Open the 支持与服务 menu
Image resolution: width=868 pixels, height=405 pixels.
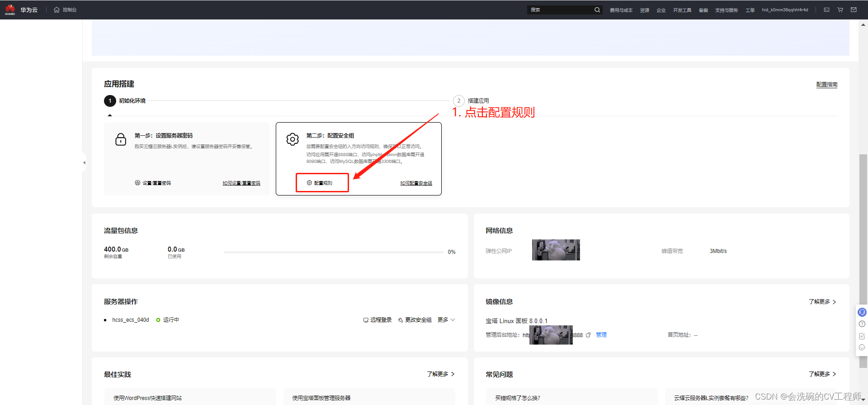point(726,10)
